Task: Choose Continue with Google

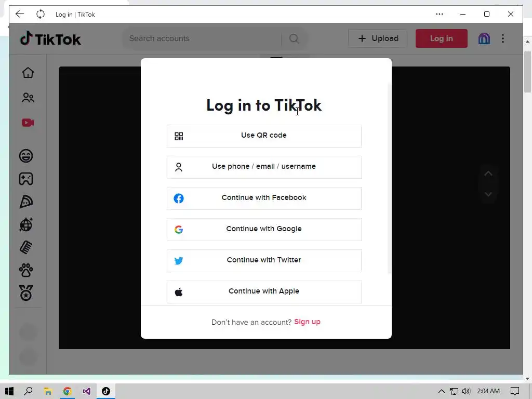Action: pos(264,230)
